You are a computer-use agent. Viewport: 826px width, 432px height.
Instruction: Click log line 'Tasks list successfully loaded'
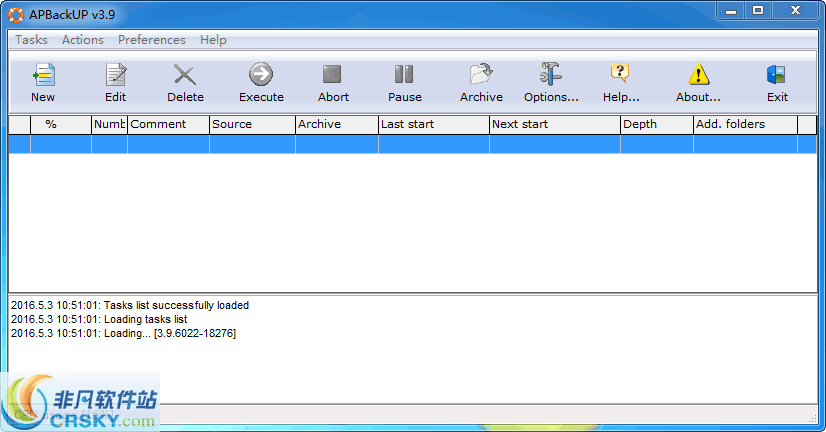coord(130,305)
